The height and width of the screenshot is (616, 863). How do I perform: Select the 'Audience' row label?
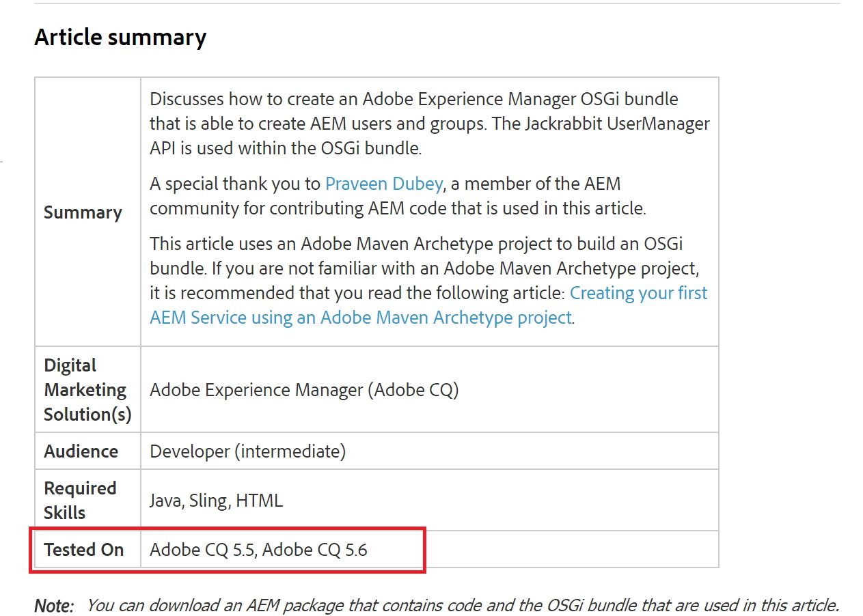(x=81, y=451)
